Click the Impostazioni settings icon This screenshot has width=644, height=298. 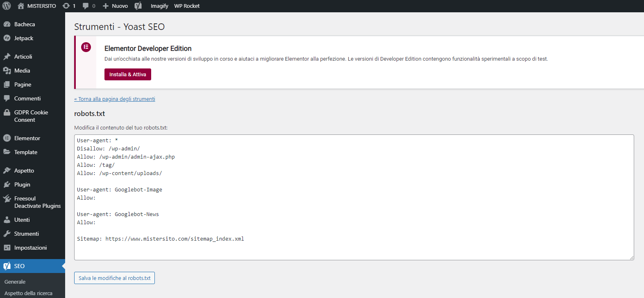(x=7, y=248)
